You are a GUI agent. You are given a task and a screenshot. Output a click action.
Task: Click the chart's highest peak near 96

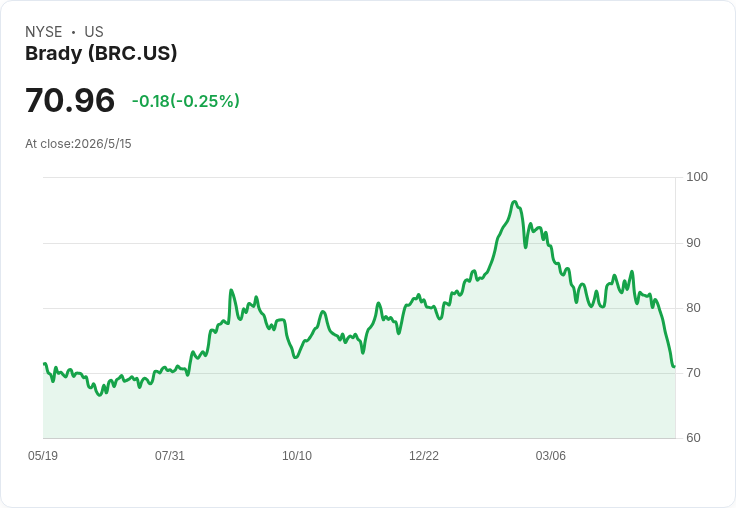514,202
